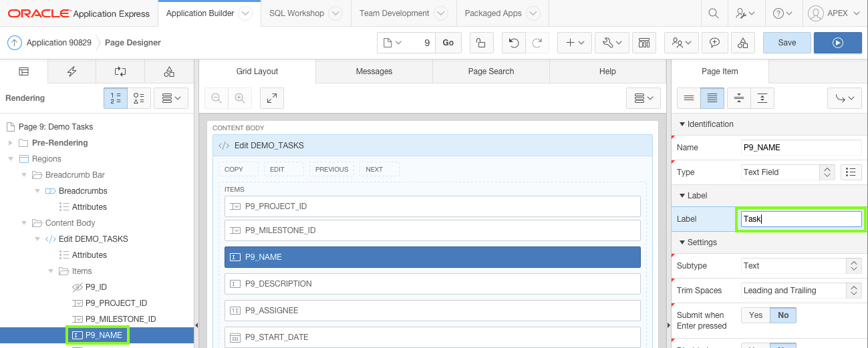Set Submit when Enter pressed to No

coord(783,315)
